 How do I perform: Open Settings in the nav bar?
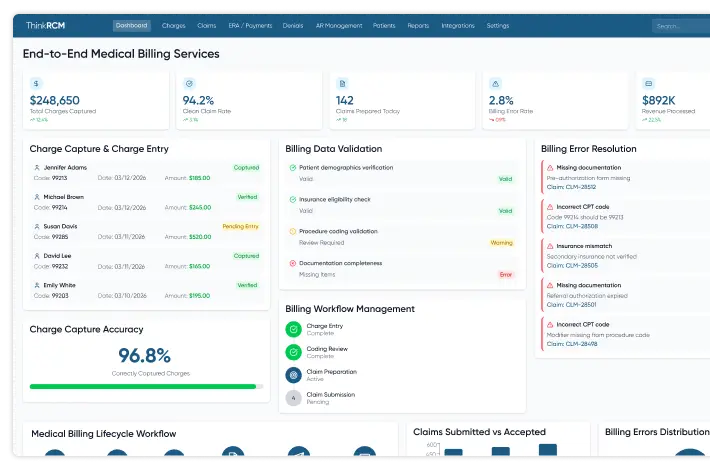pyautogui.click(x=498, y=26)
